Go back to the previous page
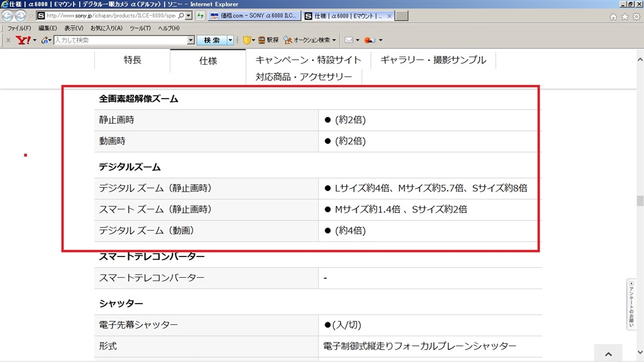This screenshot has width=644, height=362. pos(8,16)
